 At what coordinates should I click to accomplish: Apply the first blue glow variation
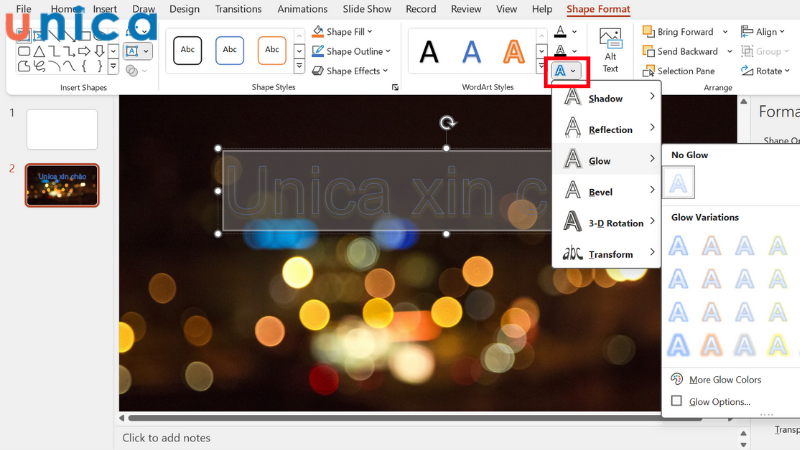(x=679, y=245)
